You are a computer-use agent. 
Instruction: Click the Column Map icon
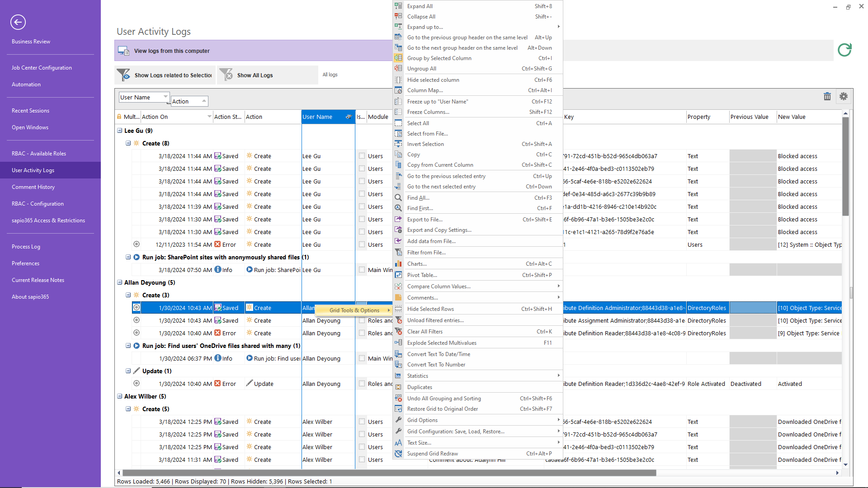tap(398, 90)
